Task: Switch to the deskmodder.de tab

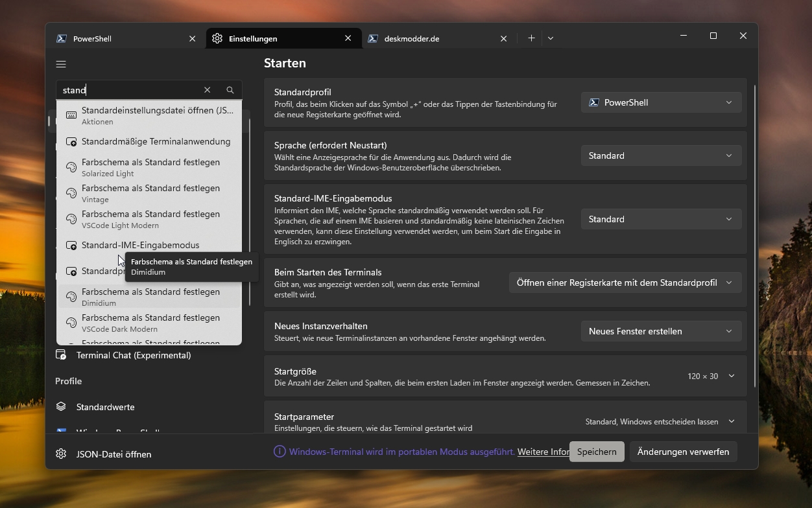Action: [428, 39]
